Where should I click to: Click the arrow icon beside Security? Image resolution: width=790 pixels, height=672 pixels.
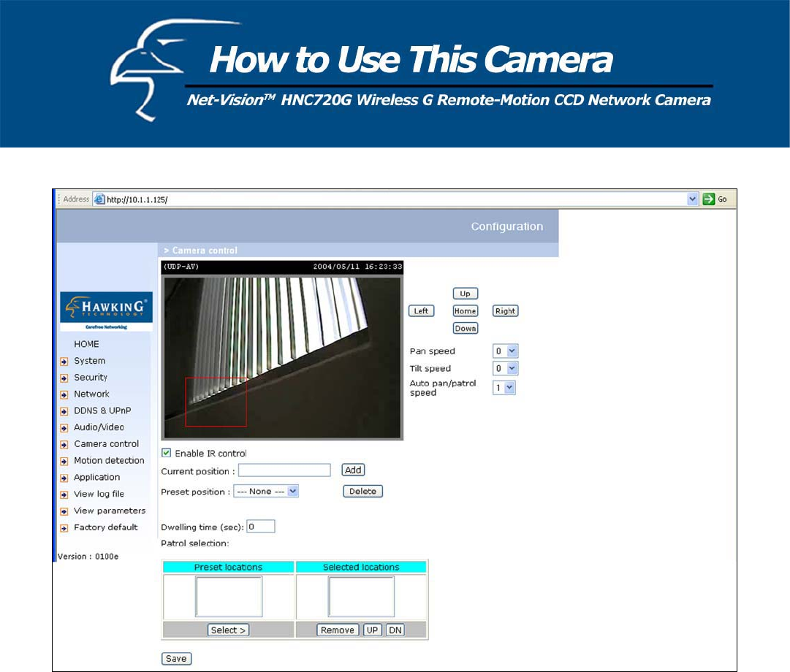(x=64, y=378)
